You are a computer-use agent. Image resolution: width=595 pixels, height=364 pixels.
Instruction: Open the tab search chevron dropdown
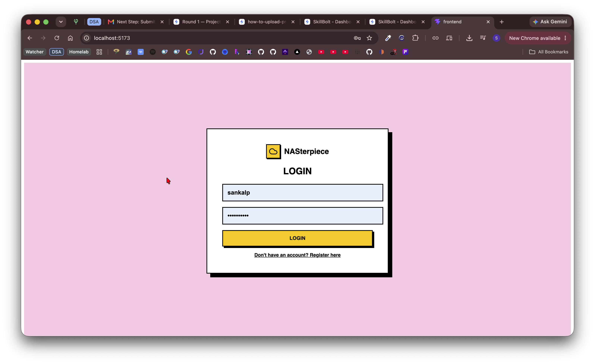coord(61,22)
